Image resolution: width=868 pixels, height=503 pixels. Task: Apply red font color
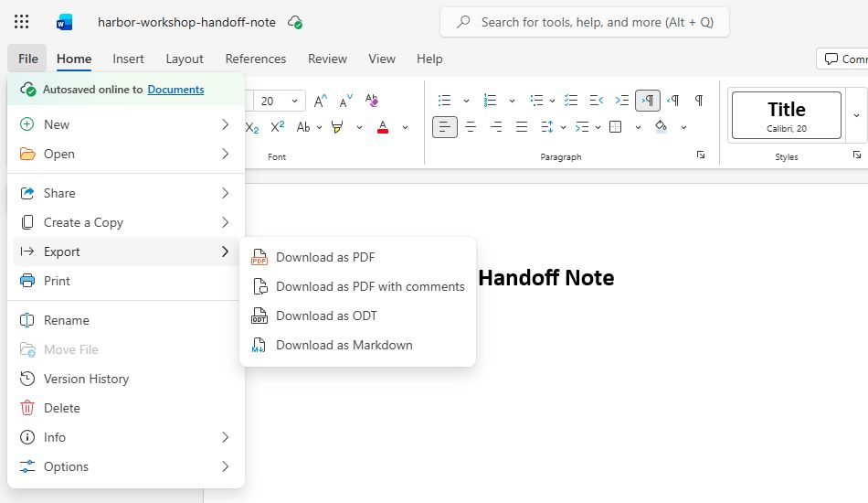(383, 127)
